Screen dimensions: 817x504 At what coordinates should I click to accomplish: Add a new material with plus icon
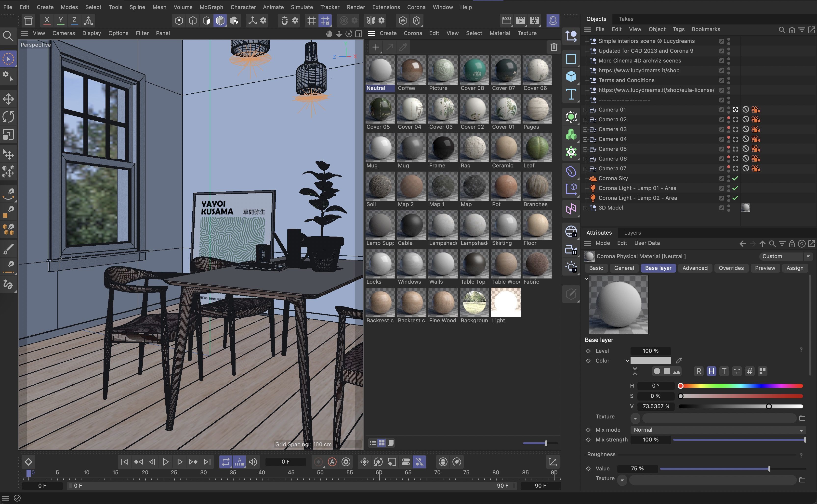click(376, 47)
